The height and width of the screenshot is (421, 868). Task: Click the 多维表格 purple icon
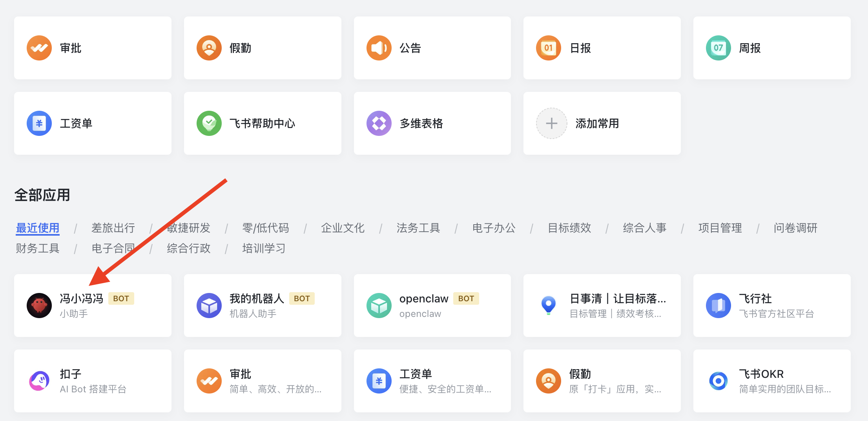379,123
